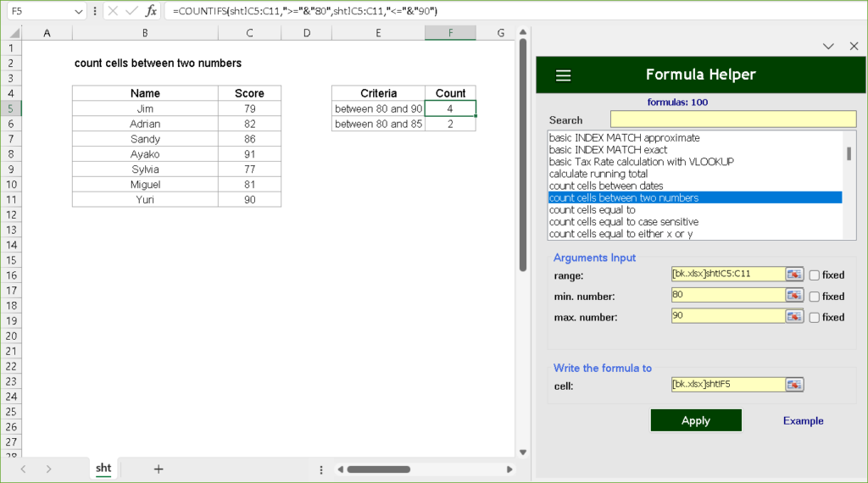Toggle the fixed checkbox for range
Screen dimensions: 868x483
pyautogui.click(x=815, y=275)
